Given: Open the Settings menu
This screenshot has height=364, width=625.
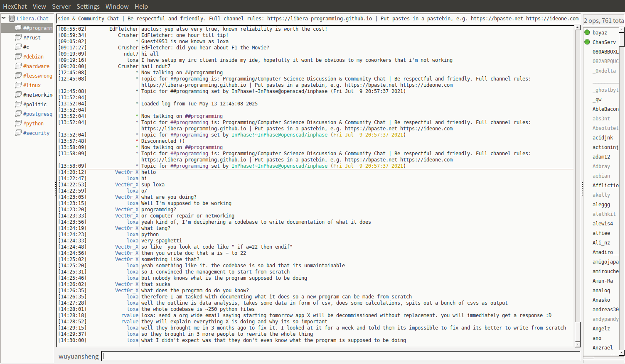Looking at the screenshot, I should point(88,7).
